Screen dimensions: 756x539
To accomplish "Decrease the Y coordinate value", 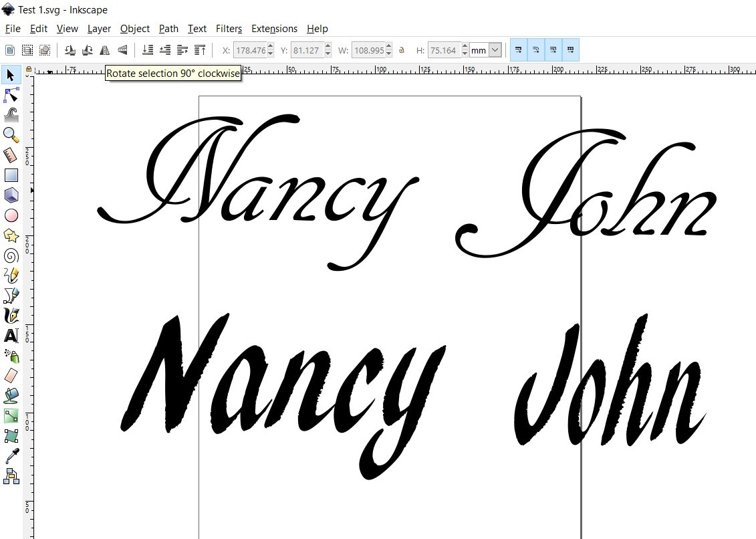I will click(x=328, y=53).
